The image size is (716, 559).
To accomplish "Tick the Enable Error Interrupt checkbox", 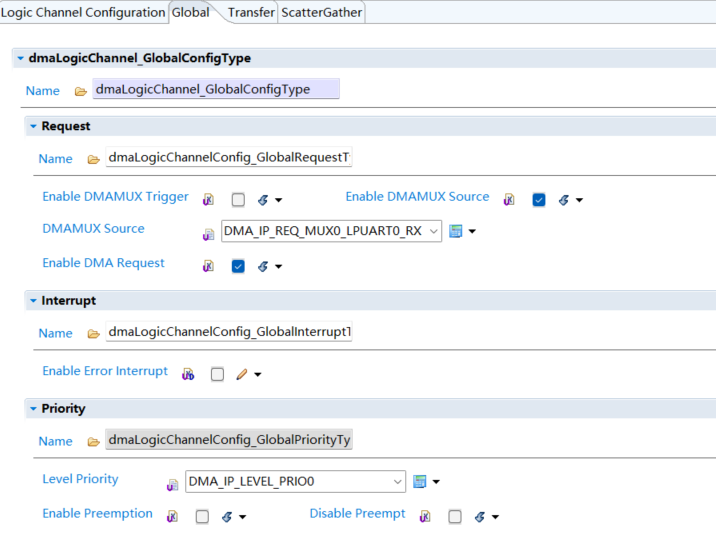I will 217,374.
